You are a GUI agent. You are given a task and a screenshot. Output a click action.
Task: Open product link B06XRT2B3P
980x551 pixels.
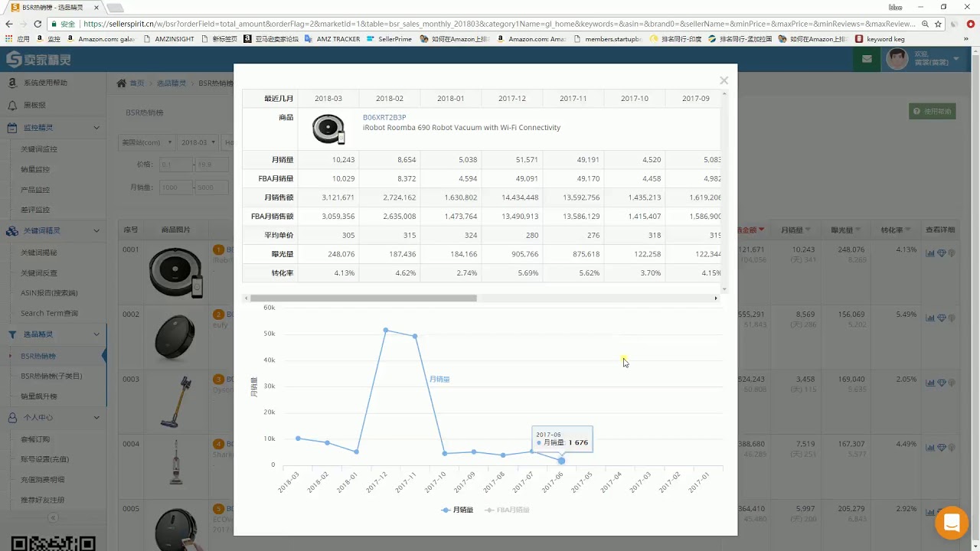[x=384, y=117]
